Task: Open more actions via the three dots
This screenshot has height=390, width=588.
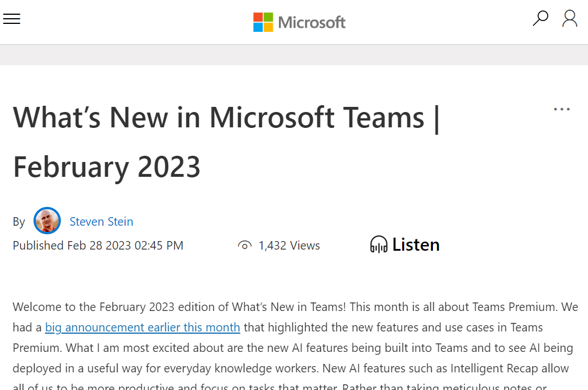Action: point(561,109)
